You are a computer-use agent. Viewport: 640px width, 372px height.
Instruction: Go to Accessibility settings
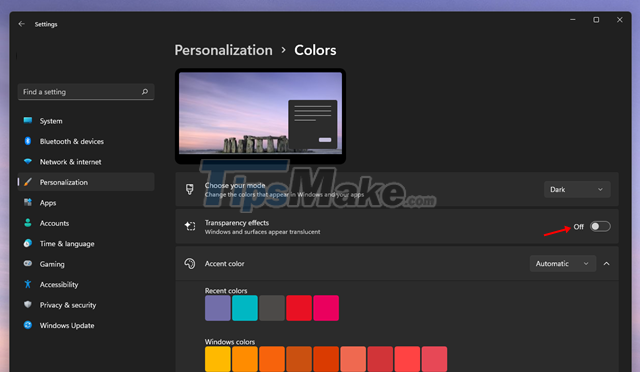tap(86, 284)
